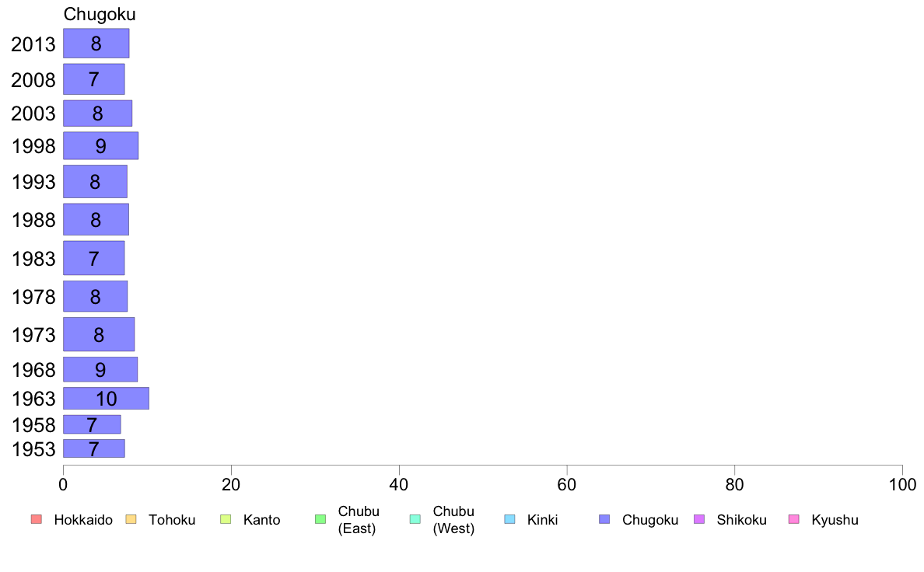Select the 1963 bar labeled 10
Viewport: 924px width, 572px height.
[x=106, y=398]
